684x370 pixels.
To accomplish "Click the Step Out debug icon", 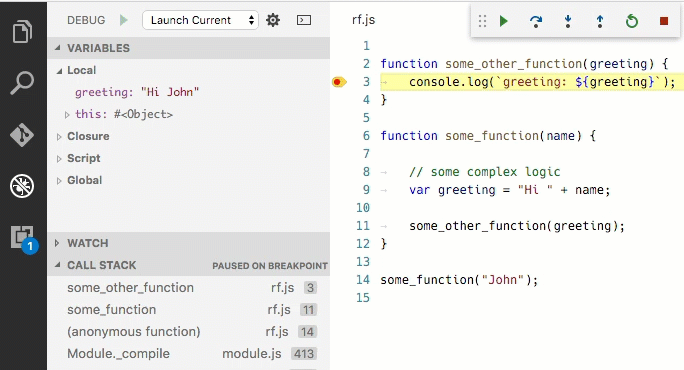I will point(600,21).
